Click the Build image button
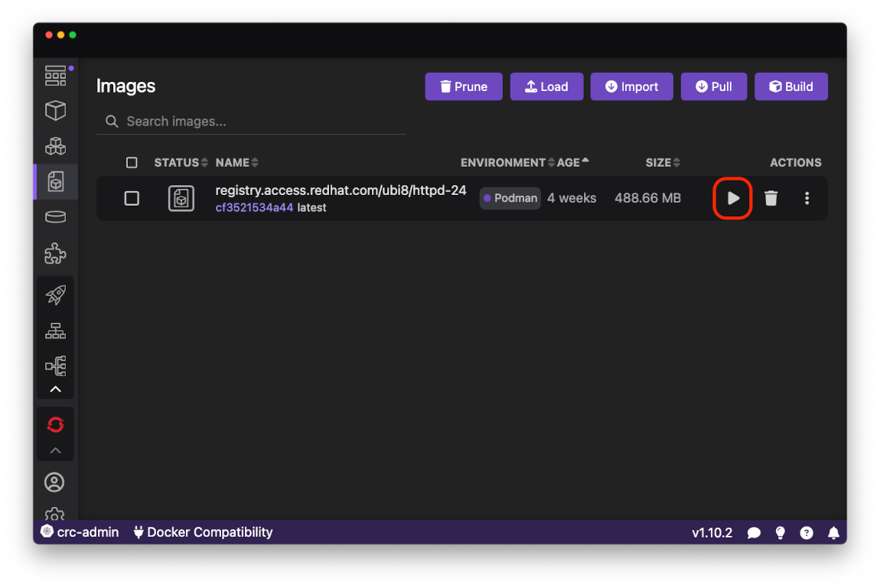 [790, 86]
